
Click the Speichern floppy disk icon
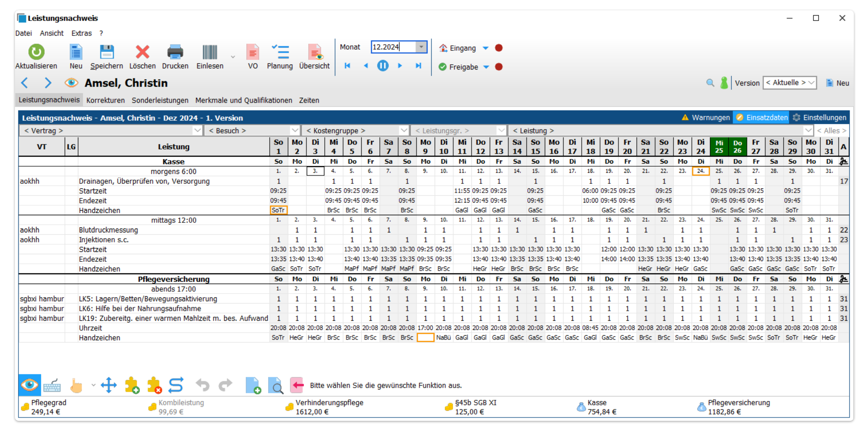point(107,52)
